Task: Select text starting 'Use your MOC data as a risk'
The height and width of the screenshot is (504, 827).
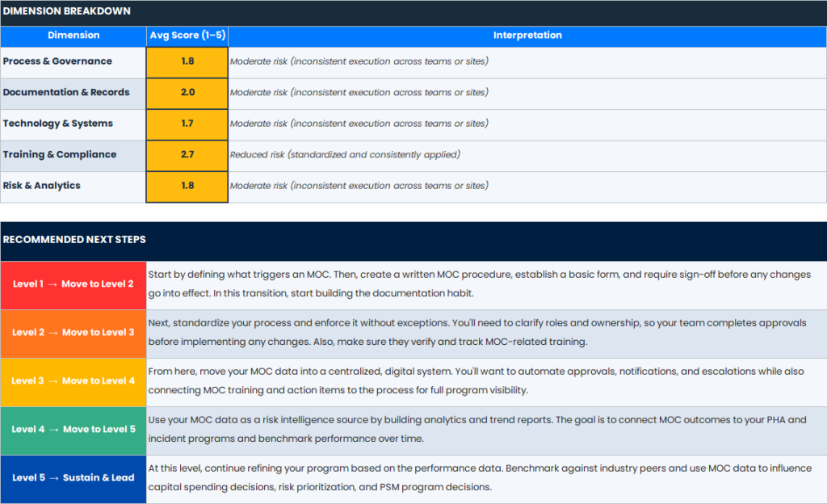Action: [477, 429]
